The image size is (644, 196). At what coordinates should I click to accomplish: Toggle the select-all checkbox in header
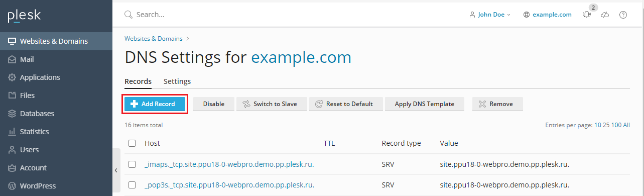coord(132,143)
